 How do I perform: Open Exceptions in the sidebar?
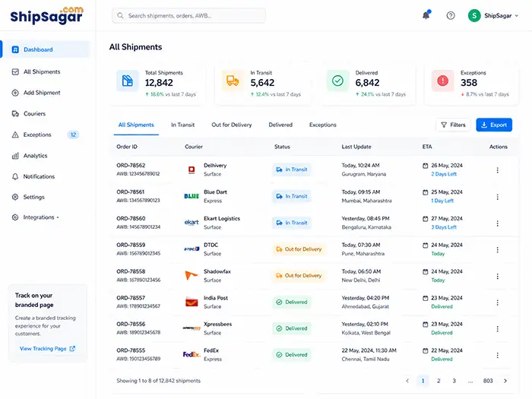coord(37,135)
